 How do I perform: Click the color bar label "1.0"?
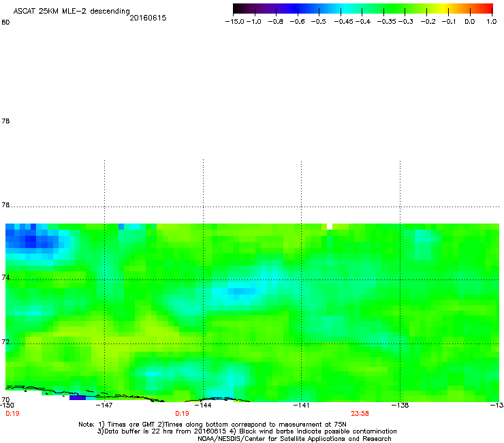tap(492, 22)
